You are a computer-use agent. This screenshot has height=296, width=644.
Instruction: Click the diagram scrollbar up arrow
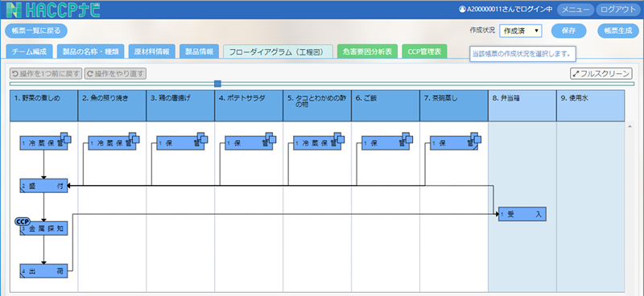630,126
